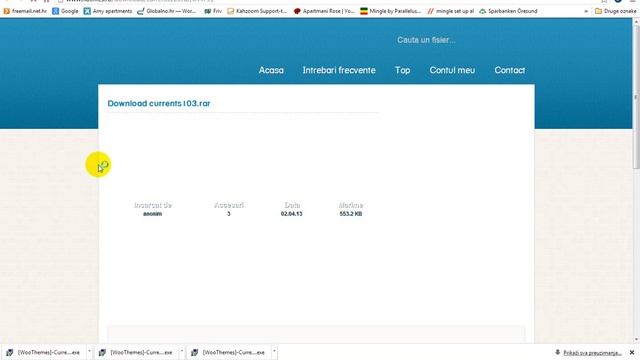640x360 pixels.
Task: Open the Druge oznake bookmarks folder
Action: pos(616,11)
